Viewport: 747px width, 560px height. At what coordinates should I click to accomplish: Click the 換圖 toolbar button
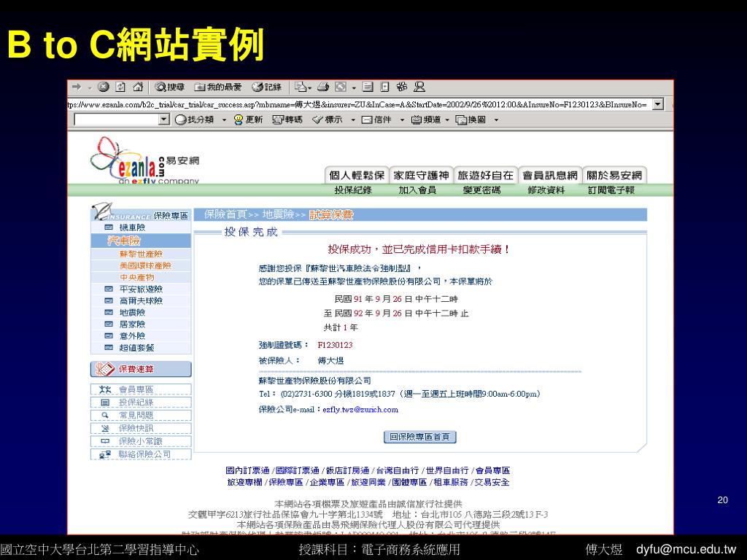[x=471, y=120]
